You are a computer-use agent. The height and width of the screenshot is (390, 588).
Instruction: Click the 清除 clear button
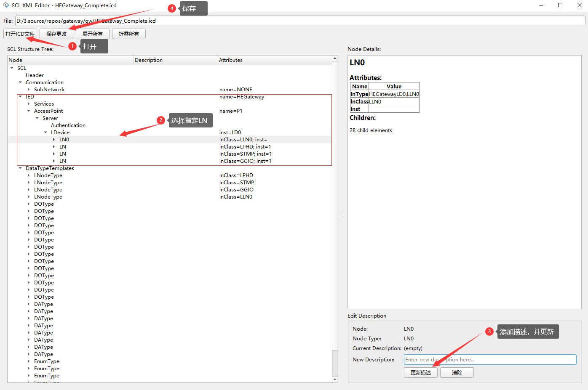[457, 373]
